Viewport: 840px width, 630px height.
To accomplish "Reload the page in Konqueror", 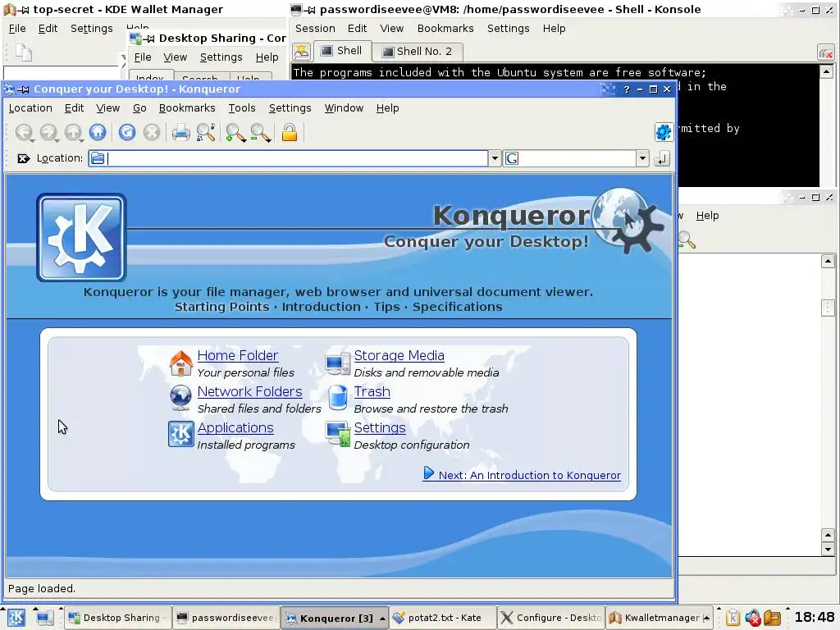I will [x=127, y=132].
